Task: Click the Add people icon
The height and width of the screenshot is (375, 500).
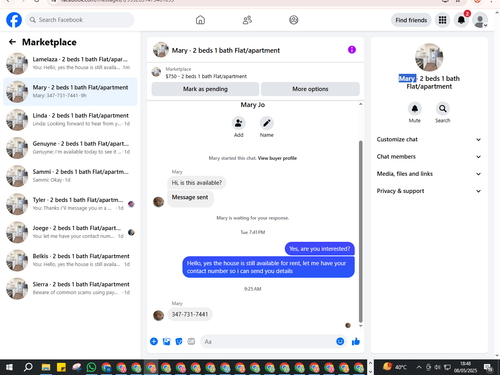Action: (239, 123)
